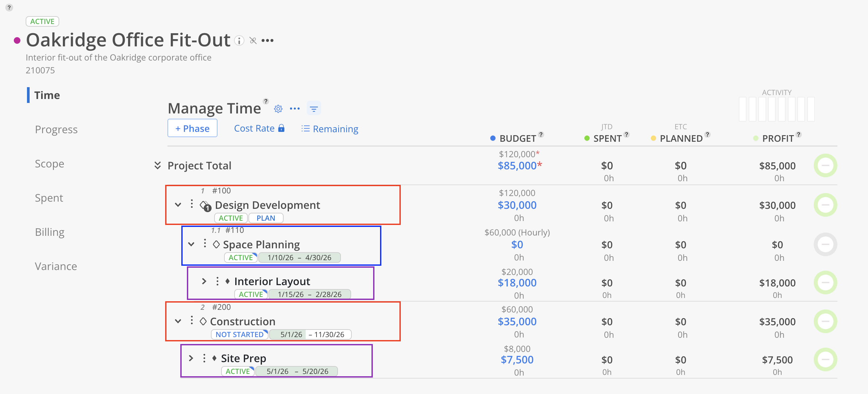This screenshot has height=394, width=868.
Task: Click Construction profit ring indicator
Action: [x=825, y=321]
